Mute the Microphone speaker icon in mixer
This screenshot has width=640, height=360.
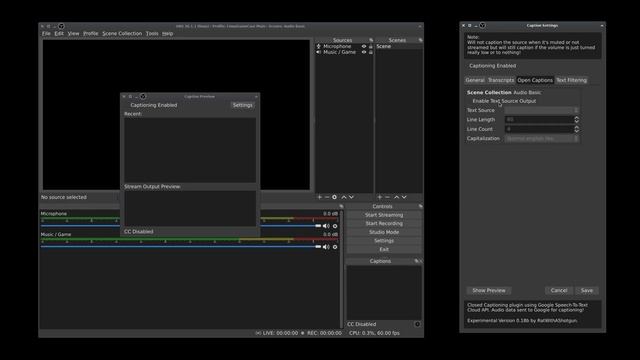326,226
